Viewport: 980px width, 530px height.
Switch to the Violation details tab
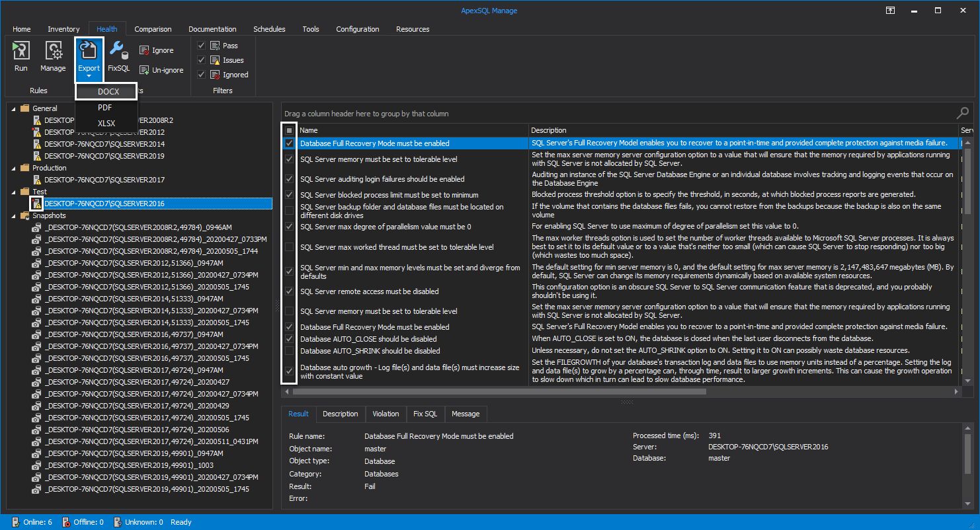point(386,414)
